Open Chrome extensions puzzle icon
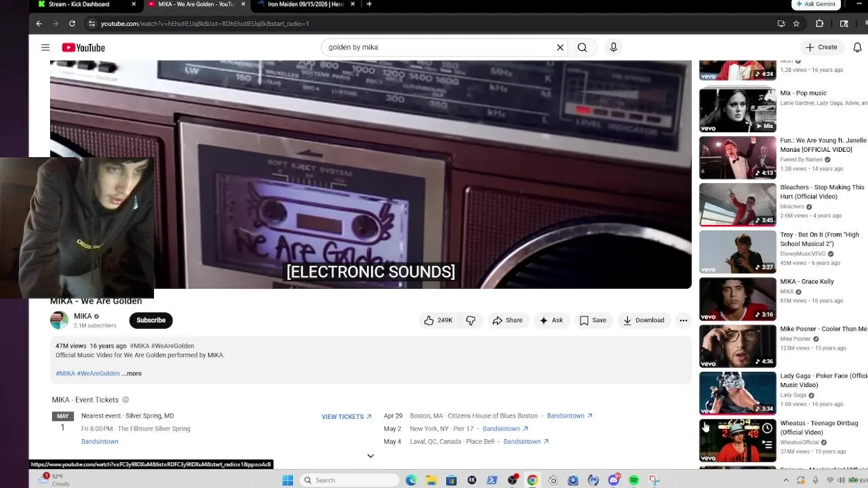This screenshot has width=868, height=488. (x=819, y=24)
